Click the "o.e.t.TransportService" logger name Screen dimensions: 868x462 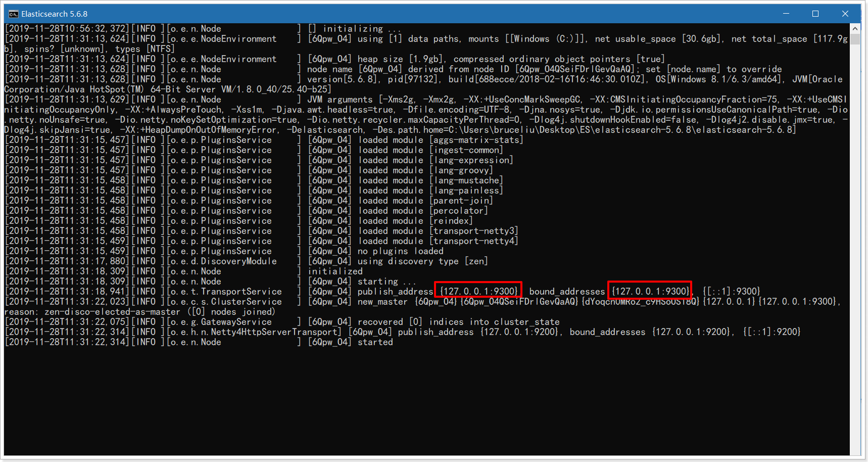pyautogui.click(x=226, y=292)
